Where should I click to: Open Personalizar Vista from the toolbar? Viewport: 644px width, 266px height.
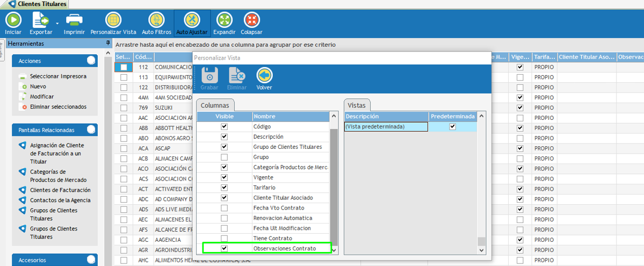point(113,20)
